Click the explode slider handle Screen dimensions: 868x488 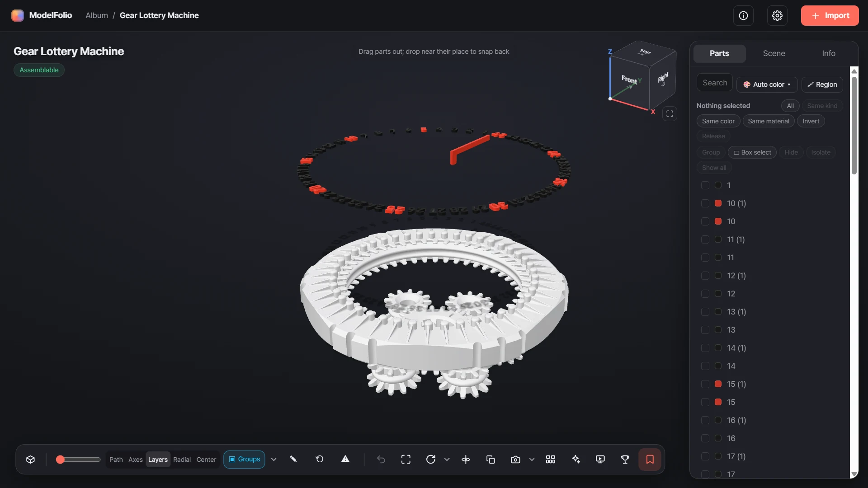tap(60, 460)
